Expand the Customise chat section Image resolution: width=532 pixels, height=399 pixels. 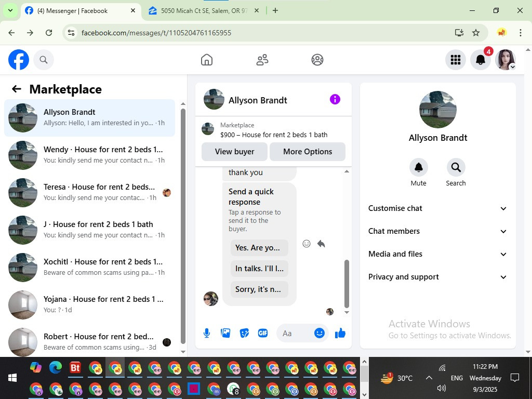click(437, 208)
